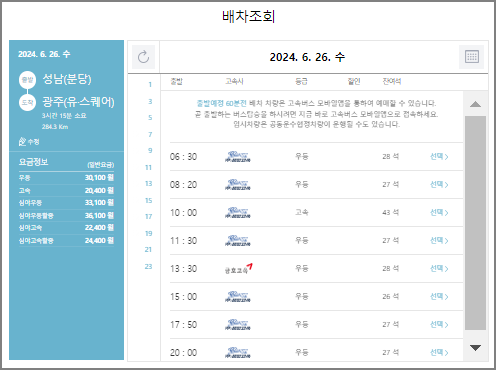Click the 금호고속 logo for 13:30
Viewport: 496px width, 370px height.
239,269
